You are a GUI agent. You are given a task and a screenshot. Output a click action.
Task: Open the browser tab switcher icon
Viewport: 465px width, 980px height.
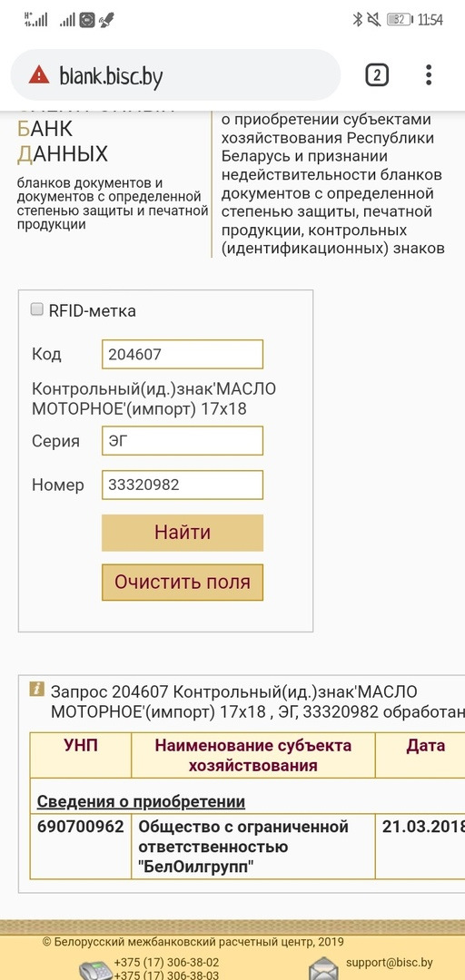[377, 75]
